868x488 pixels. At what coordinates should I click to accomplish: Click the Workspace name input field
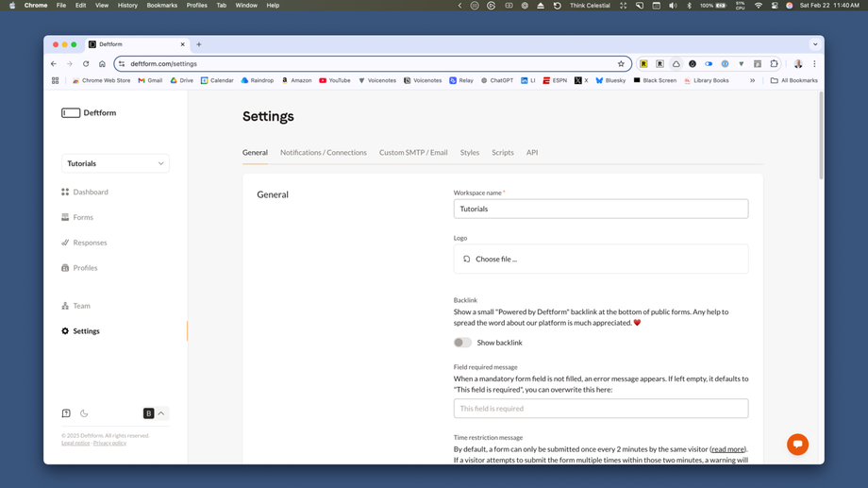click(x=601, y=209)
